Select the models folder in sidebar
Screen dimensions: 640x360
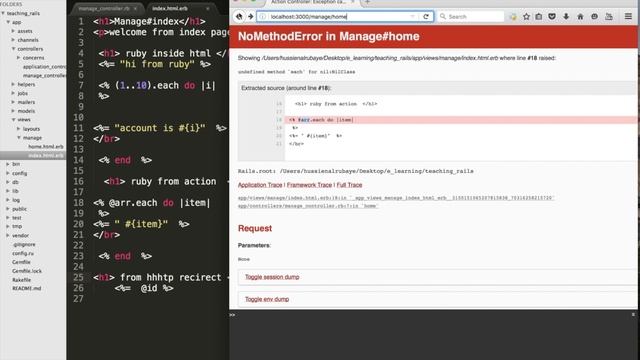point(26,111)
